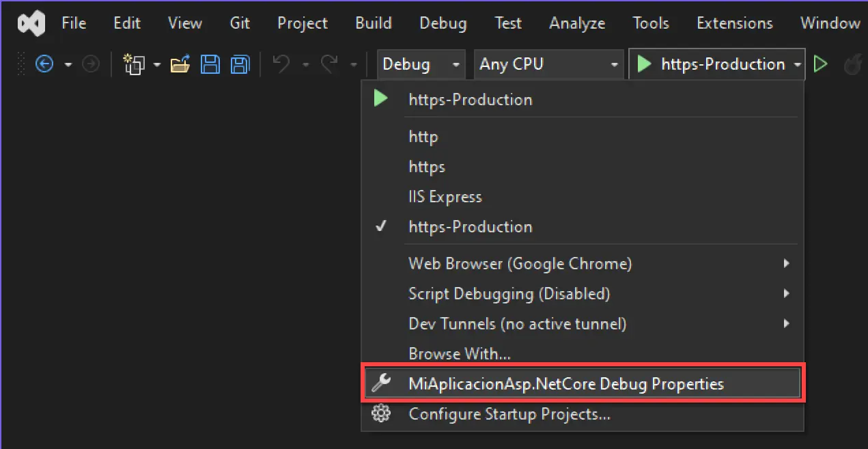Select the checked https-Production profile

coord(470,226)
